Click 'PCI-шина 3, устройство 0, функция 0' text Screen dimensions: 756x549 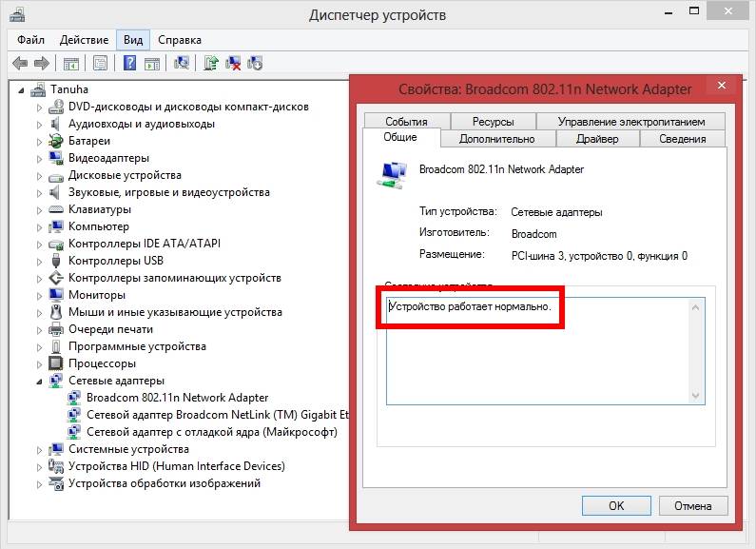tap(599, 256)
